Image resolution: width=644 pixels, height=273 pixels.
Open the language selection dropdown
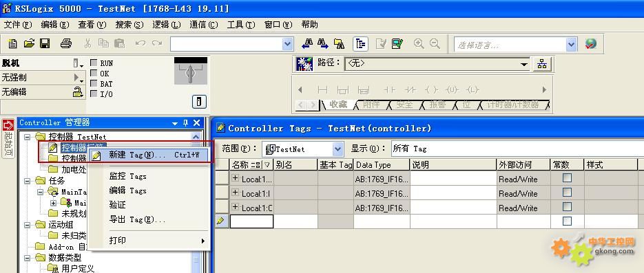point(571,45)
